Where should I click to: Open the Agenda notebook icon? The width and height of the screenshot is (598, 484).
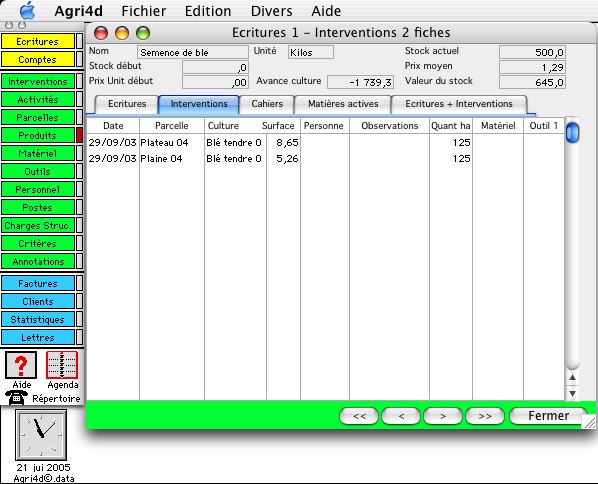[x=62, y=365]
